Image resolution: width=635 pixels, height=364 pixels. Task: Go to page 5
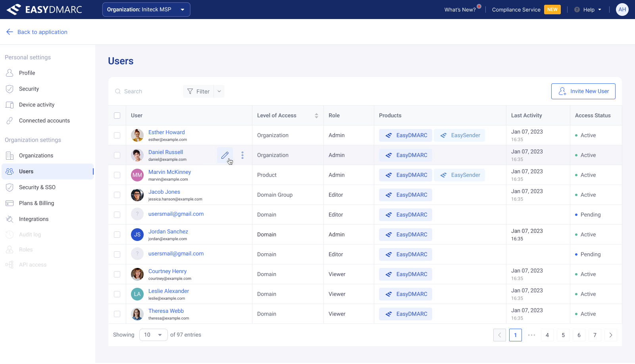[563, 335]
